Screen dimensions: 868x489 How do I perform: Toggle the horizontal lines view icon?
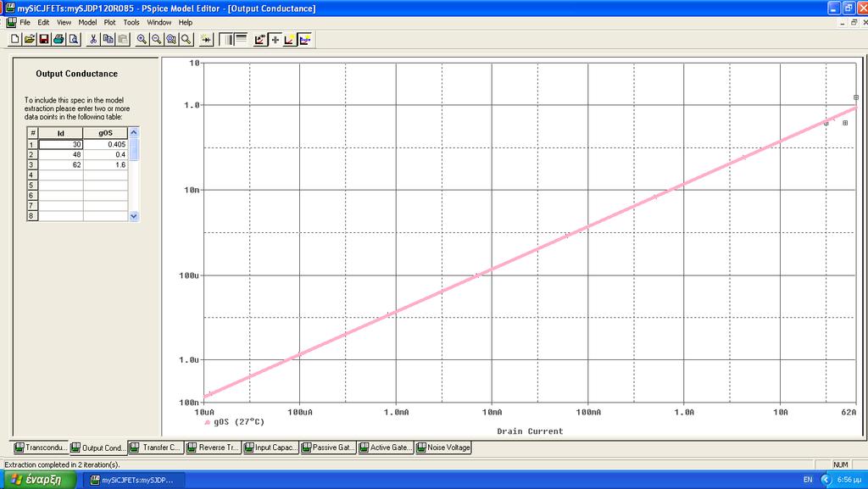point(241,39)
